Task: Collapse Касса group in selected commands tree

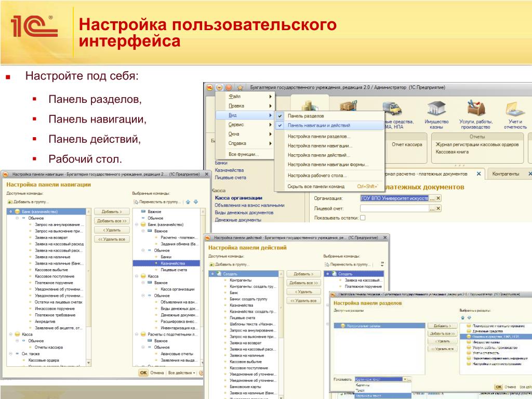Action: click(137, 276)
